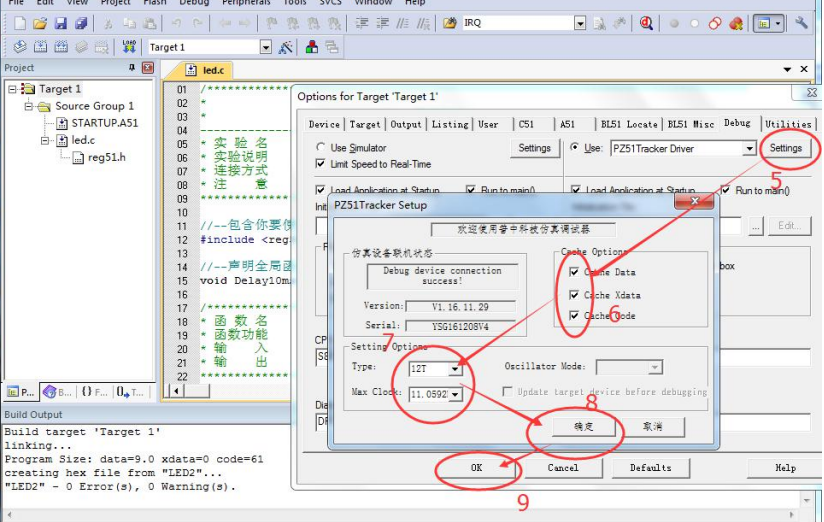The height and width of the screenshot is (522, 824).
Task: Click the Download to flash LOAD icon
Action: (x=129, y=46)
